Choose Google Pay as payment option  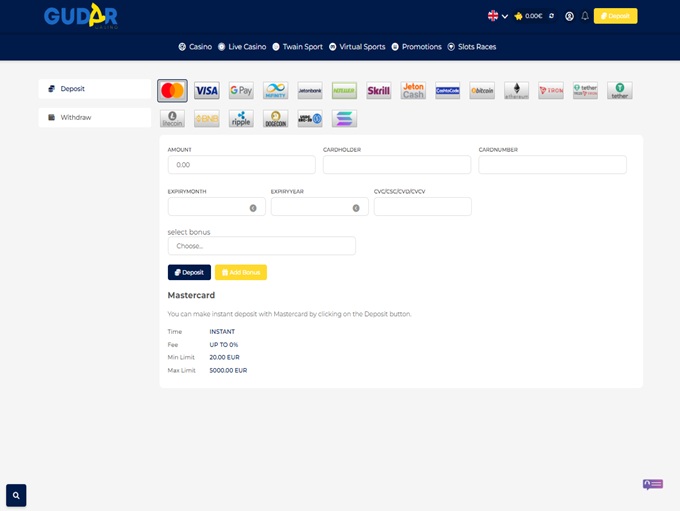(x=241, y=91)
